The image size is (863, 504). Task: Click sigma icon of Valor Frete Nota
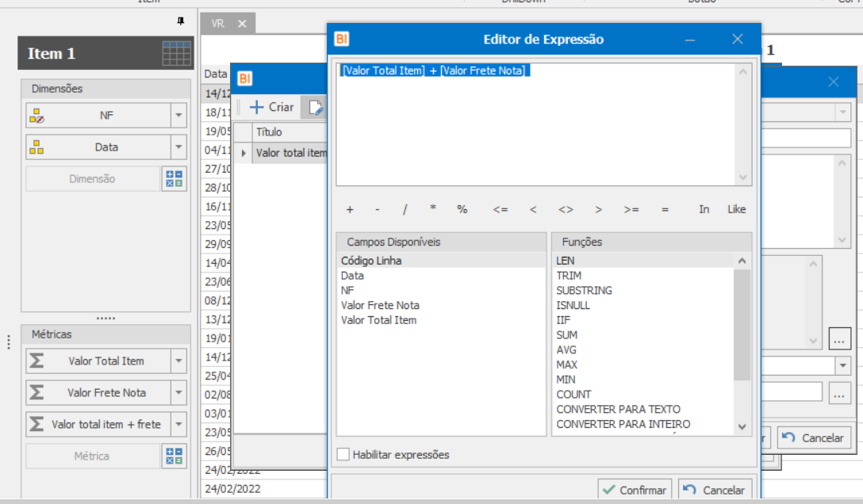pyautogui.click(x=36, y=392)
